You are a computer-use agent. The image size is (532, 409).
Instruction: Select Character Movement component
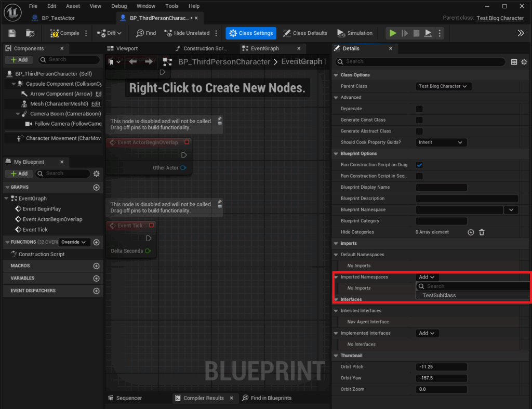[60, 138]
